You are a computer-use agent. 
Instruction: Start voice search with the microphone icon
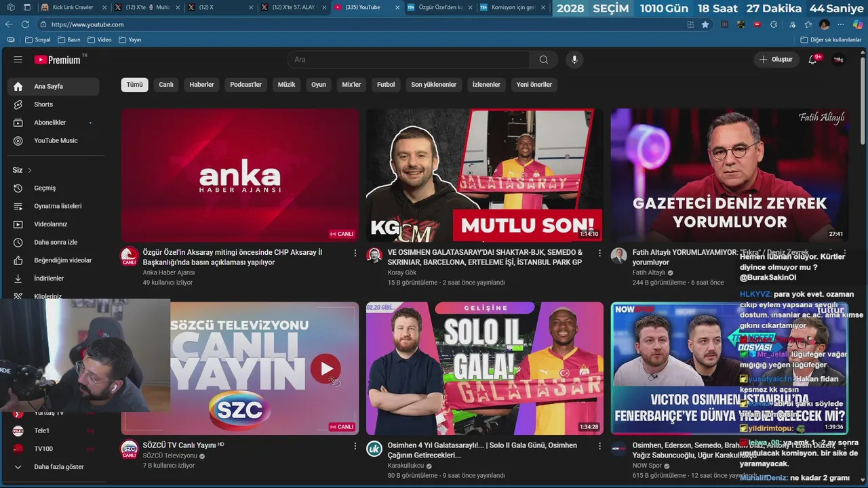pos(574,60)
